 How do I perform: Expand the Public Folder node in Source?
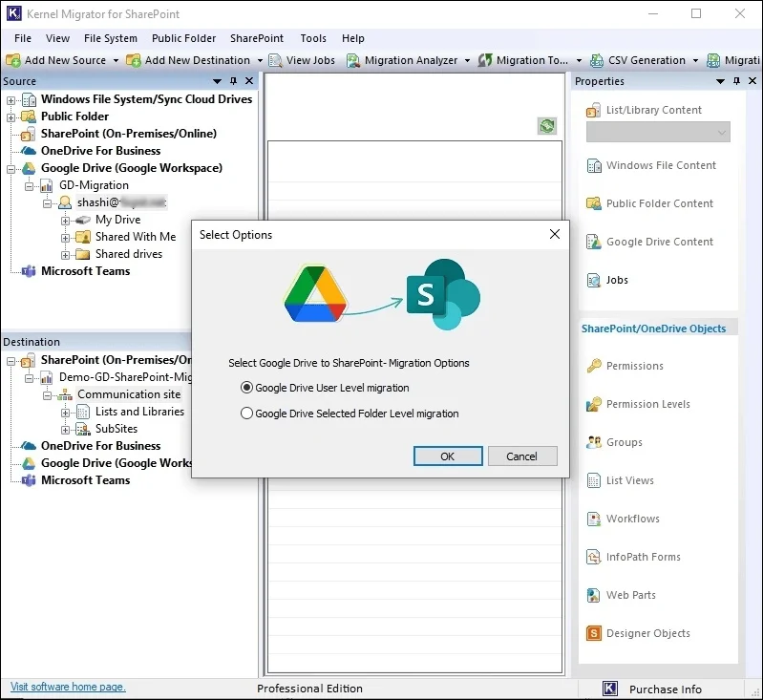coord(11,117)
